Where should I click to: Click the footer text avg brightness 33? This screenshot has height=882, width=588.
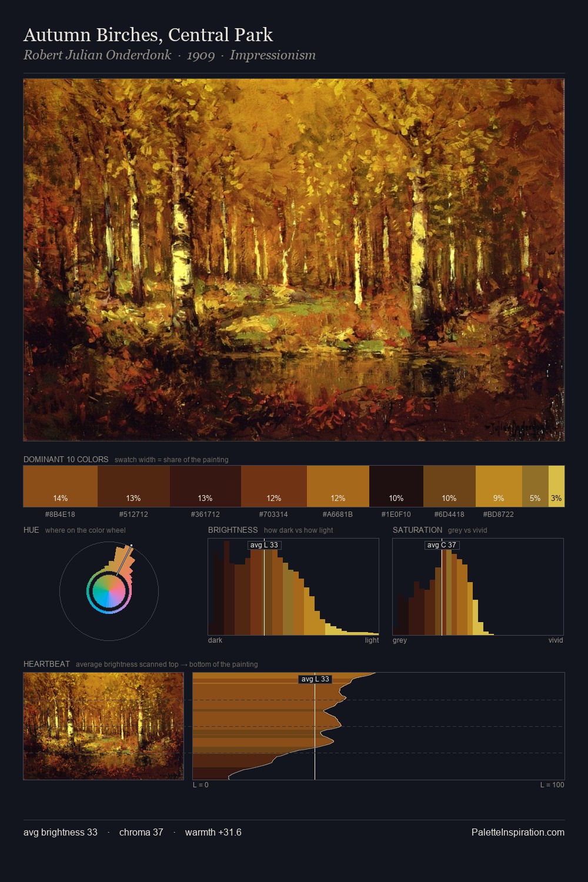pos(61,832)
